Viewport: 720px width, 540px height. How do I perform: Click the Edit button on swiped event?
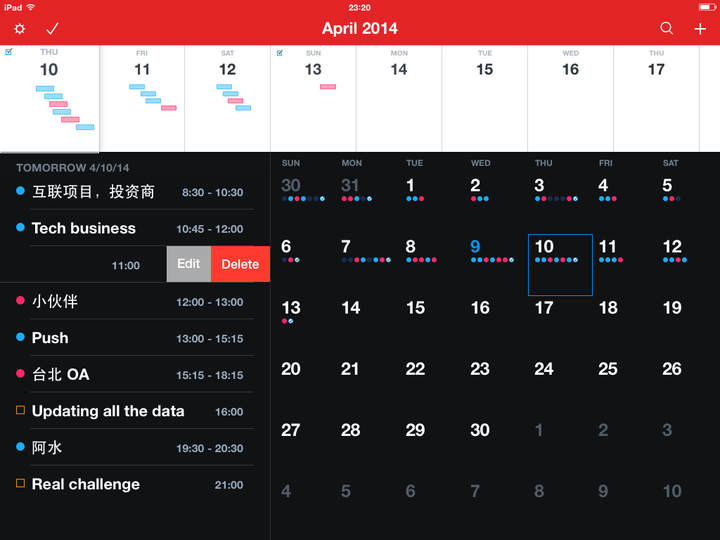[x=189, y=264]
